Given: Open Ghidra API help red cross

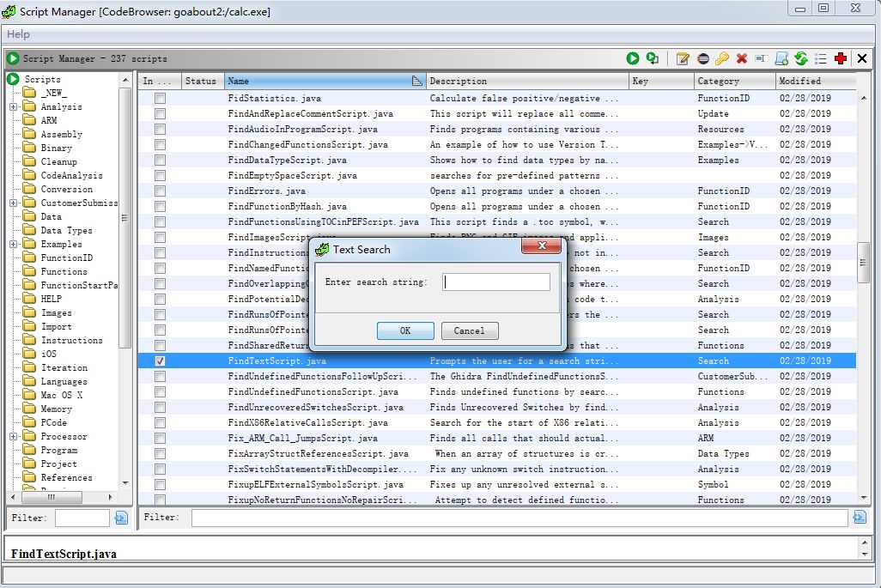Looking at the screenshot, I should pos(841,58).
